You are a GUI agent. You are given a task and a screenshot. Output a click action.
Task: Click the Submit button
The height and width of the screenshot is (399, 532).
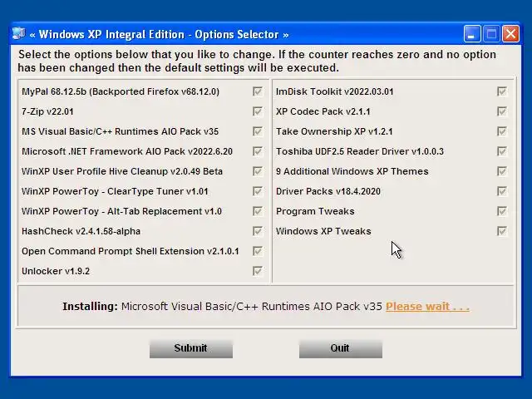point(191,349)
